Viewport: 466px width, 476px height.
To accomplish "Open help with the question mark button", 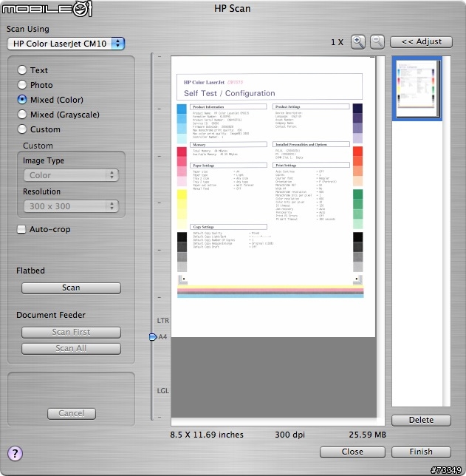I will coord(15,454).
